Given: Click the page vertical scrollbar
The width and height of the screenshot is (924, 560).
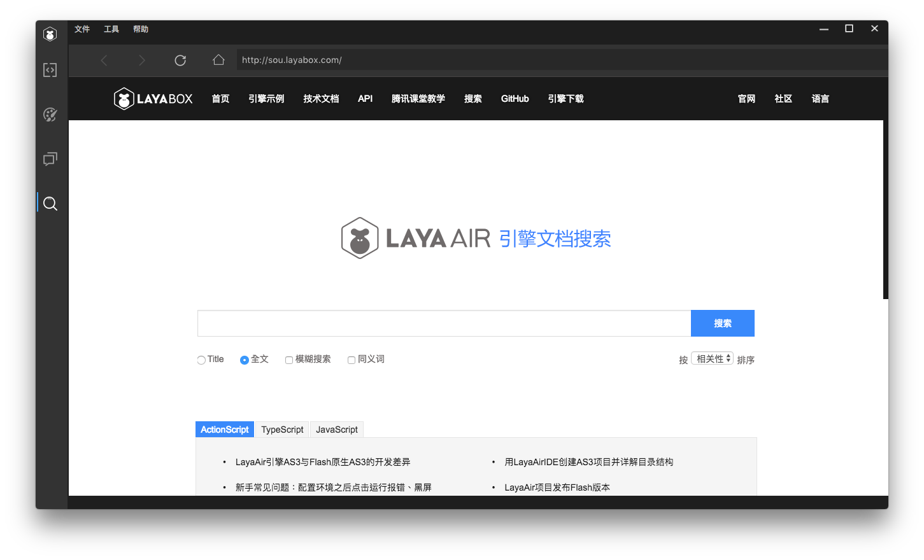Looking at the screenshot, I should [885, 210].
